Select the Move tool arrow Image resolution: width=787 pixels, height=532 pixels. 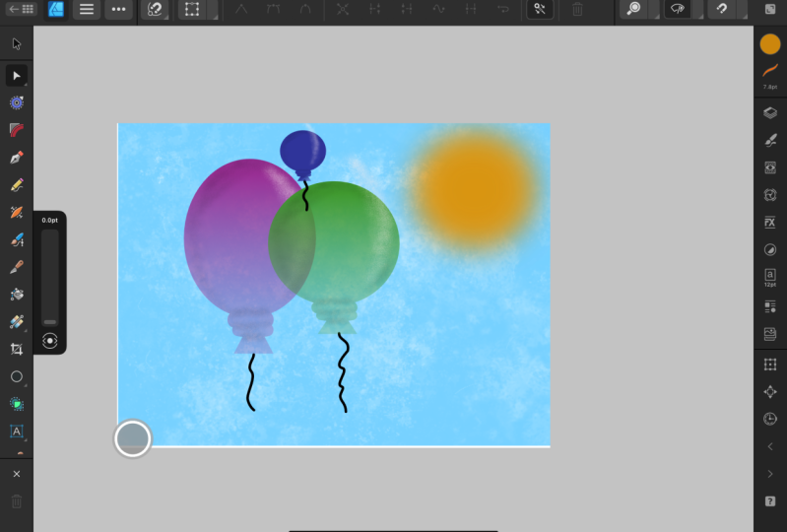(x=17, y=44)
